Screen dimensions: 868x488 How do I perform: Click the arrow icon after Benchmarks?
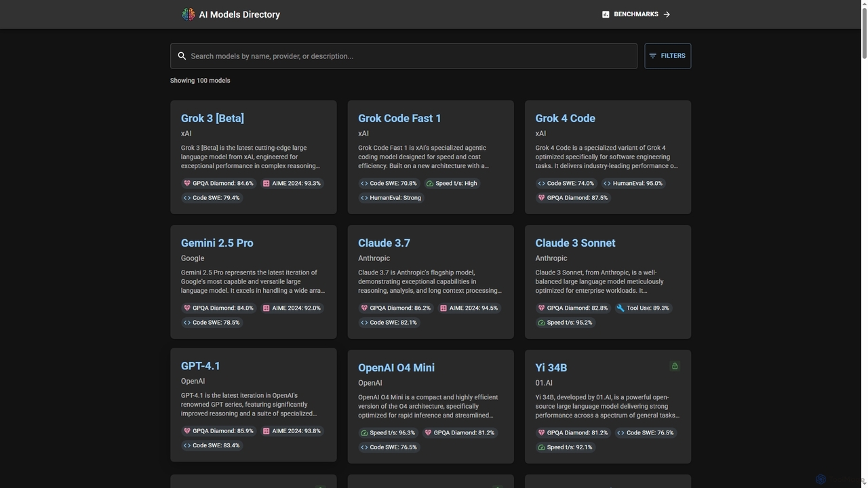click(667, 14)
